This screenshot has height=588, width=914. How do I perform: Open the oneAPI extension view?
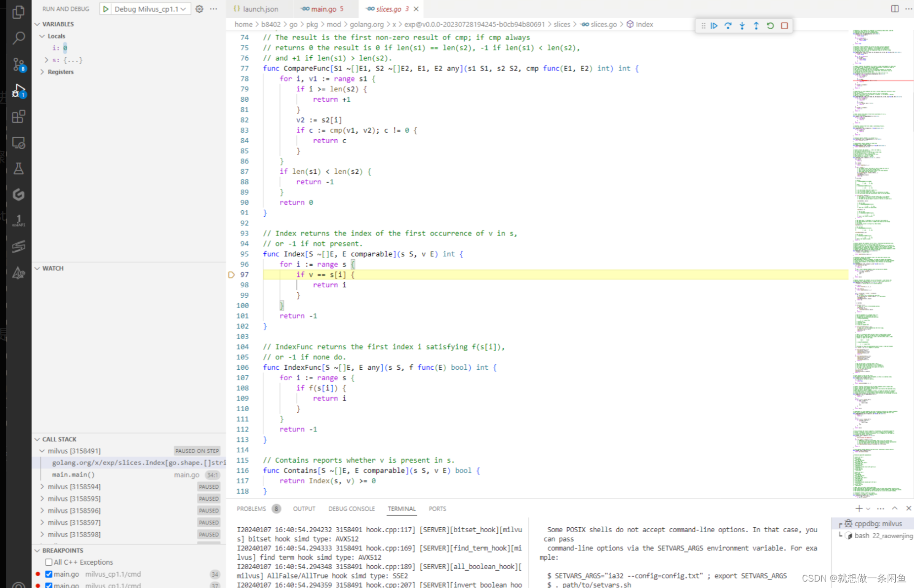[18, 220]
